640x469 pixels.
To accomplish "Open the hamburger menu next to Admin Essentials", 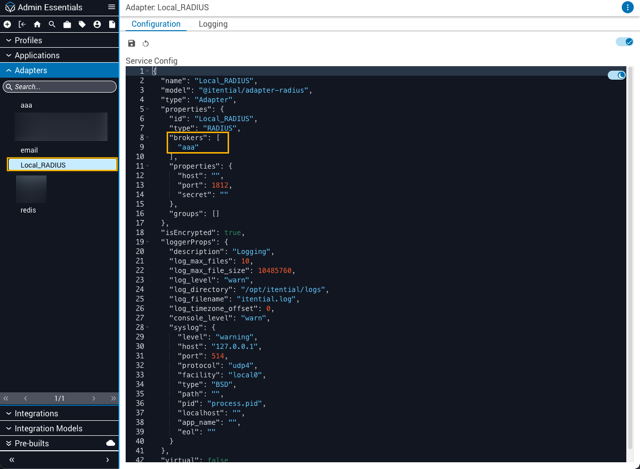I will point(111,7).
